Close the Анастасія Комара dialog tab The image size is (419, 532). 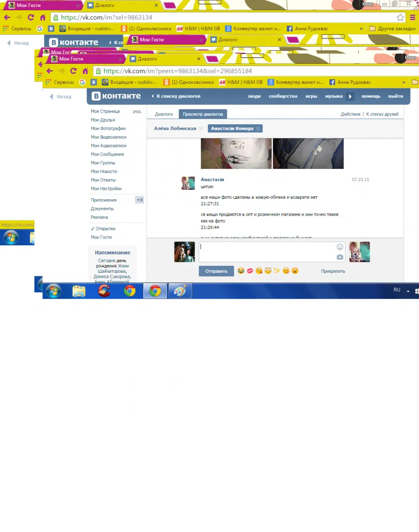(x=258, y=128)
